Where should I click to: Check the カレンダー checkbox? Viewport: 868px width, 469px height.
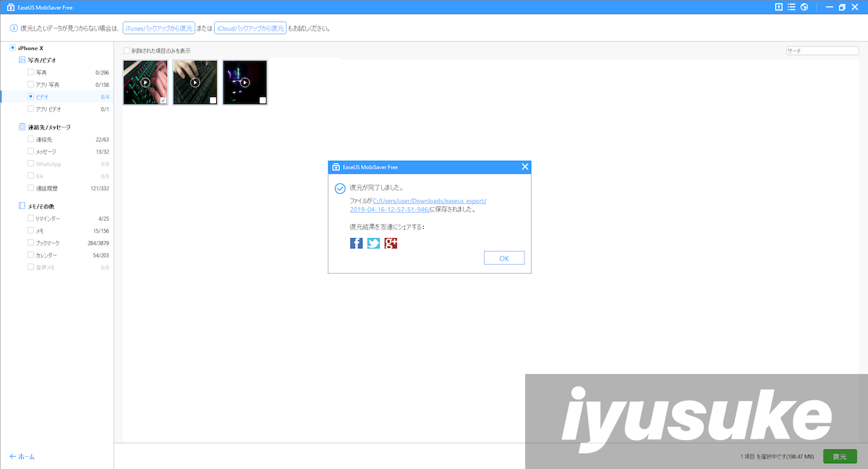[x=30, y=255]
